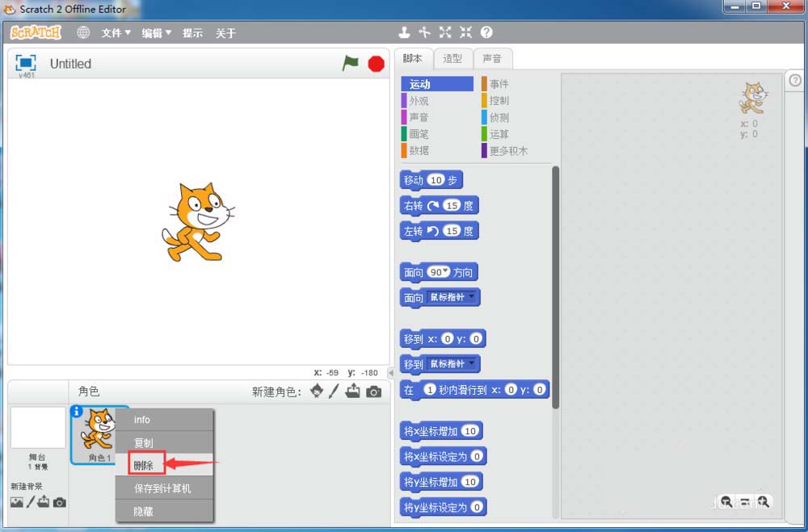Zoom in the scripts area

(x=764, y=501)
